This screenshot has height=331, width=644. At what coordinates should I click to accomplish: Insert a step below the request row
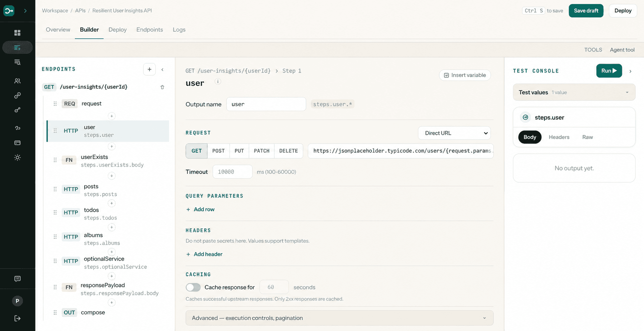(112, 116)
